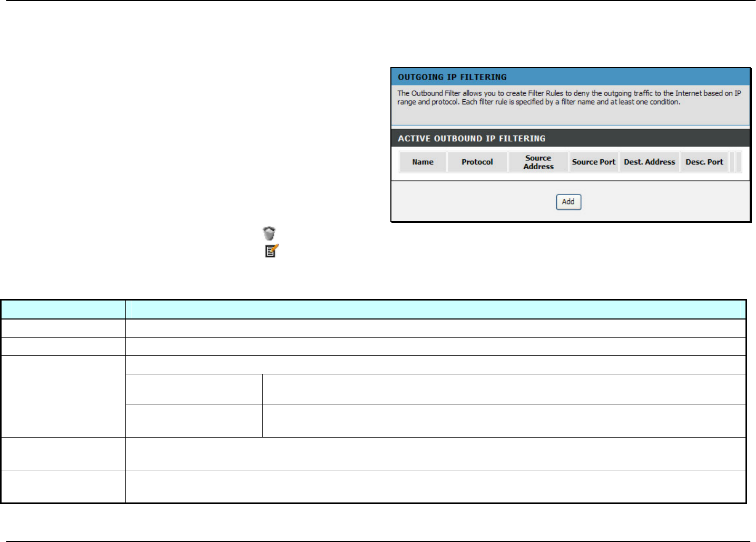Click the Source Port column header

click(x=594, y=162)
